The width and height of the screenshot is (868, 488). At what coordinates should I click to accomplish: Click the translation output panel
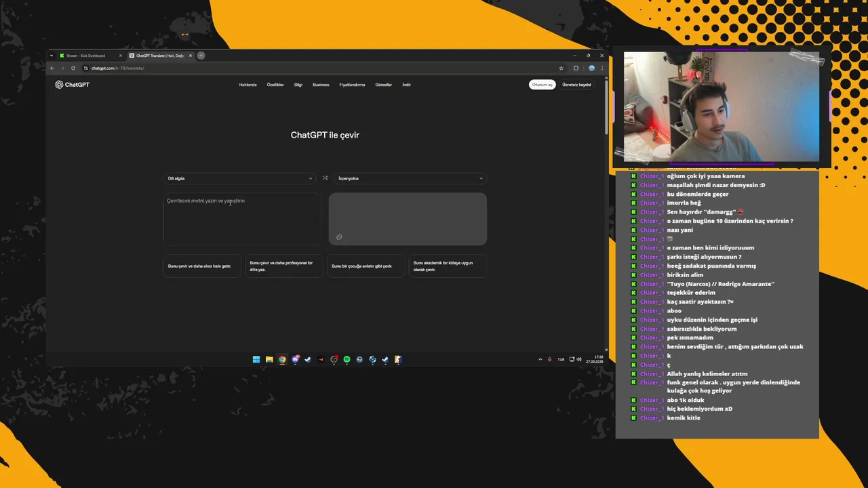(x=408, y=219)
